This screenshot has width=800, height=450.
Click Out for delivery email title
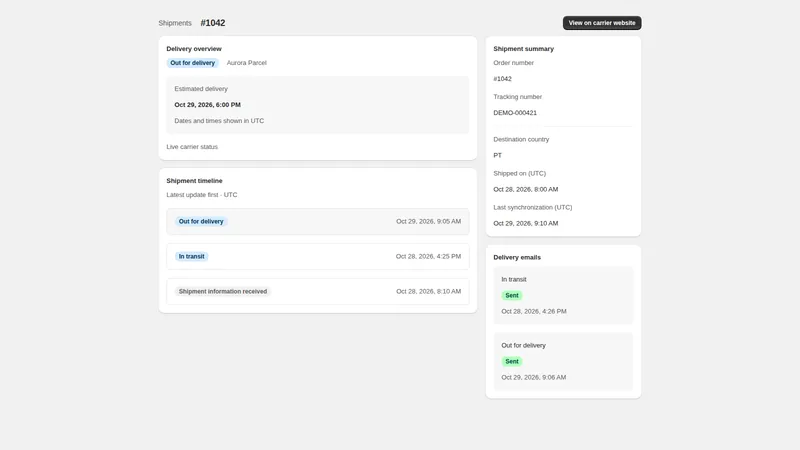click(x=523, y=345)
